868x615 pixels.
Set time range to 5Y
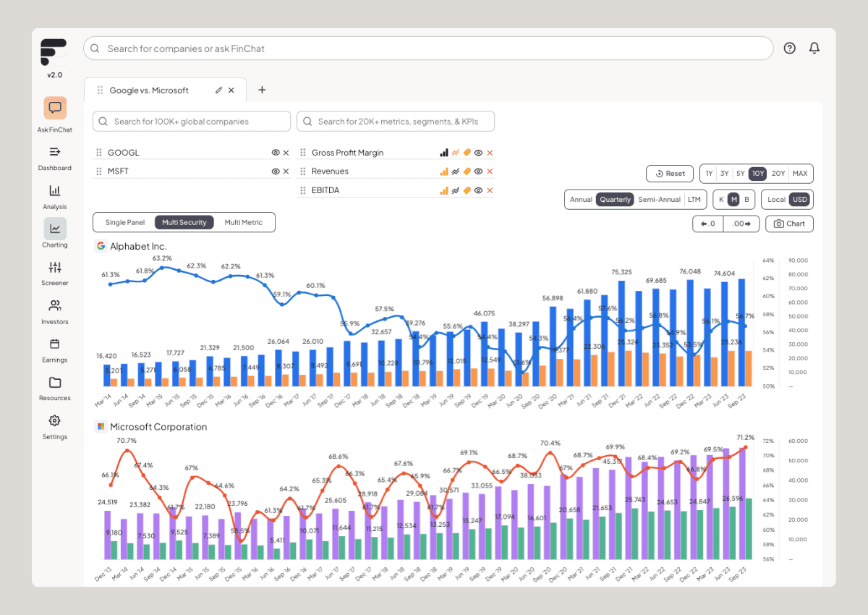pos(740,174)
